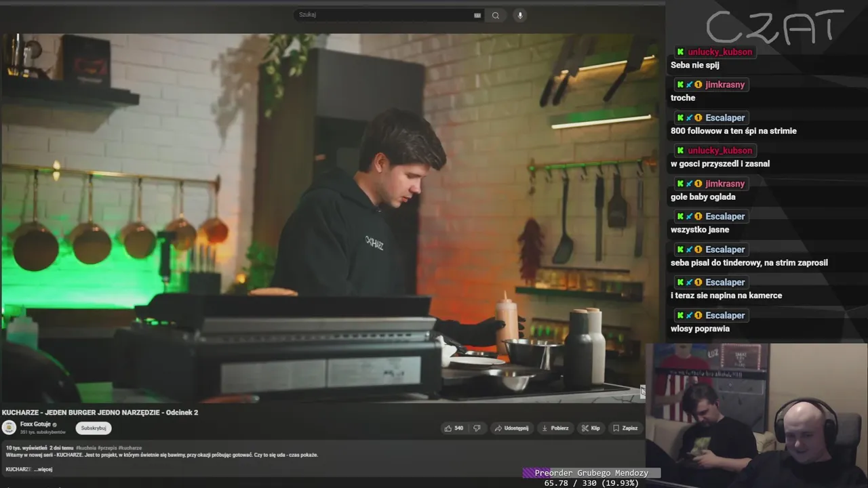The height and width of the screenshot is (488, 868).
Task: Download the video with Pobierz
Action: click(555, 428)
